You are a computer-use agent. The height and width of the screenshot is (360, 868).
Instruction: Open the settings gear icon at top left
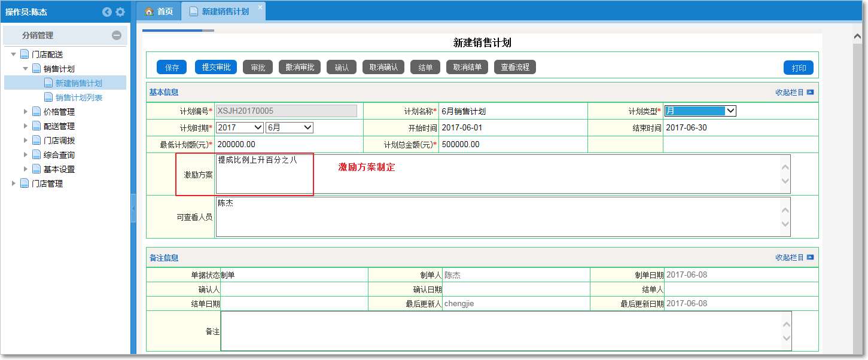(120, 12)
